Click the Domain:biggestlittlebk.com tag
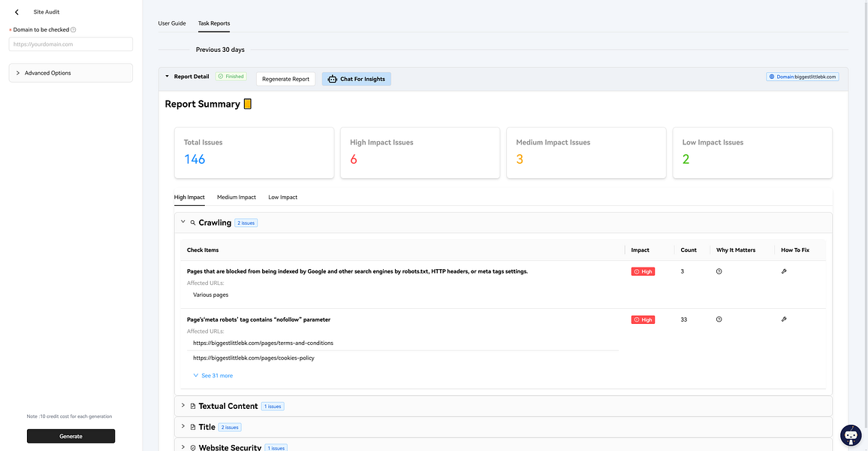 tap(802, 77)
